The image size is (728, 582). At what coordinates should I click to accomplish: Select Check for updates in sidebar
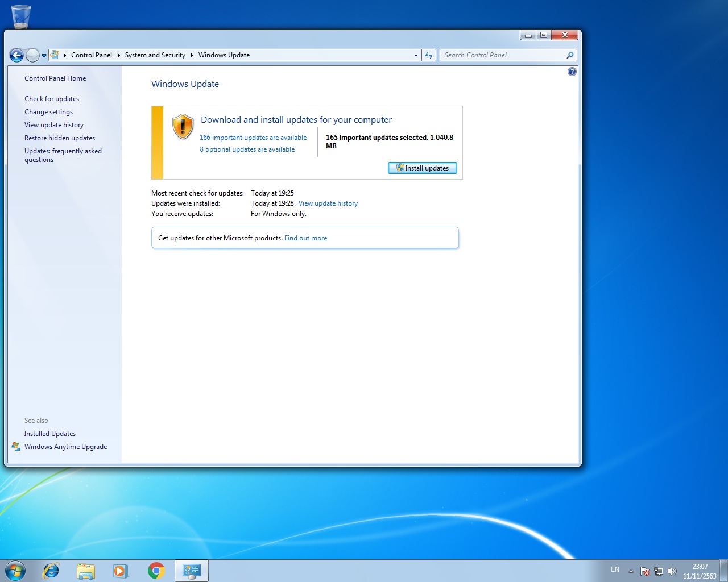[52, 99]
